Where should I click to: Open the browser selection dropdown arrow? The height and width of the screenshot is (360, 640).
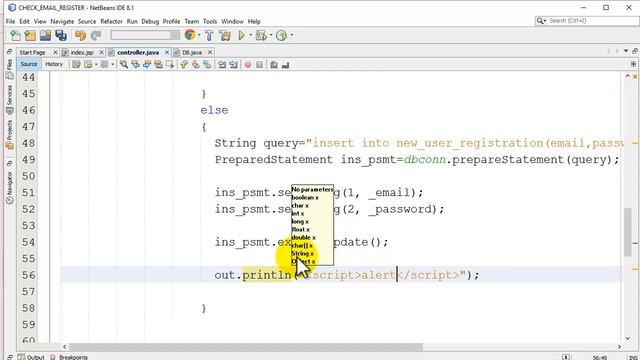(199, 36)
